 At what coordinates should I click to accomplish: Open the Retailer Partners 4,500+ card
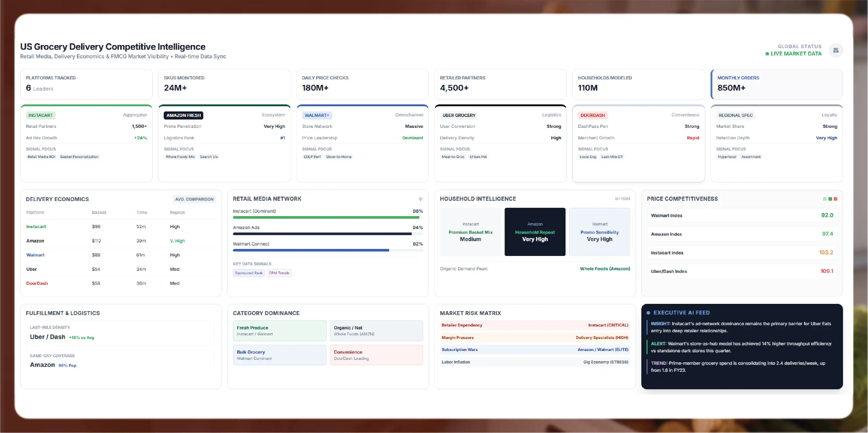tap(500, 84)
